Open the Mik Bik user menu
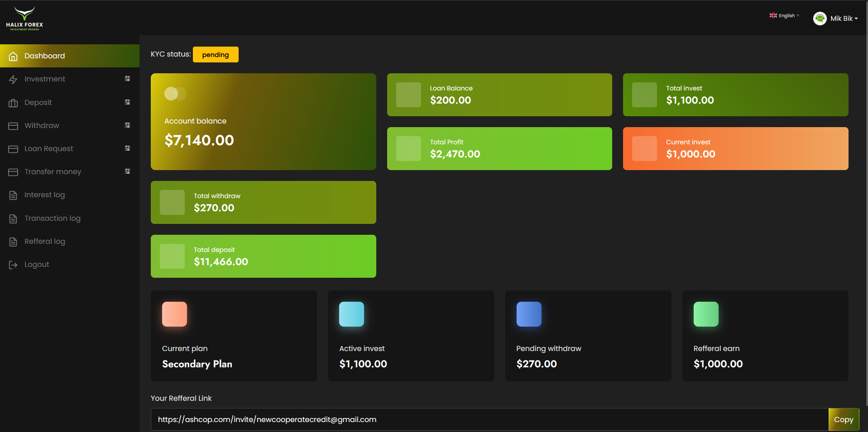This screenshot has height=432, width=868. pos(844,19)
